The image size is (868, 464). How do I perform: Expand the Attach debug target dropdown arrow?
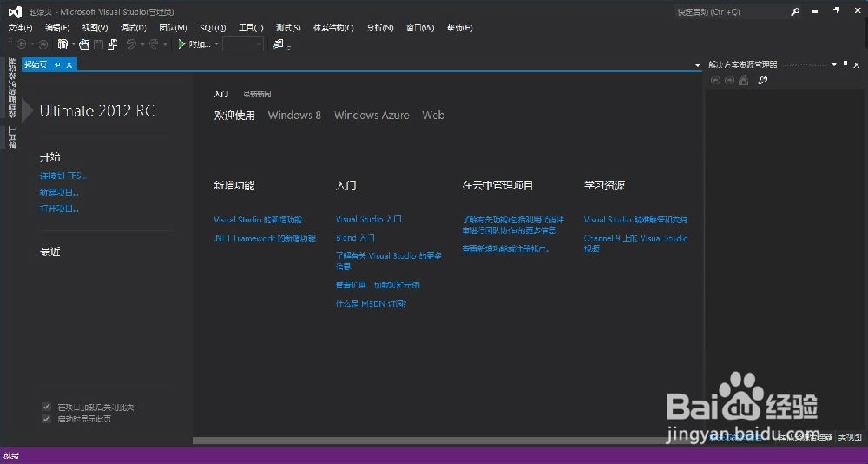(x=216, y=44)
